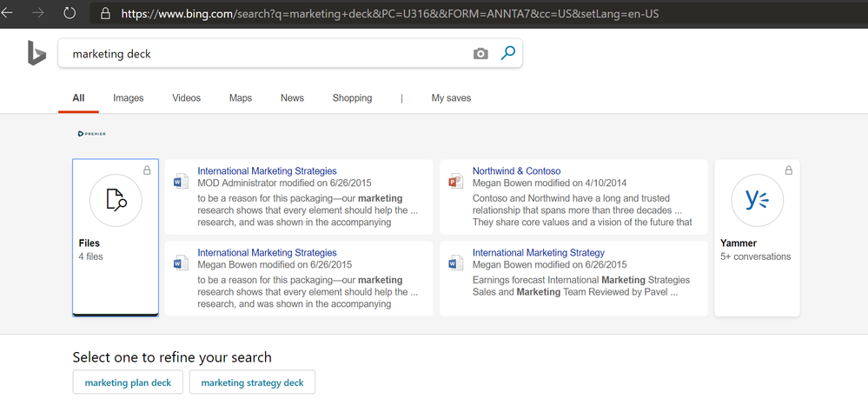Go to the News tab
This screenshot has width=868, height=406.
(292, 98)
